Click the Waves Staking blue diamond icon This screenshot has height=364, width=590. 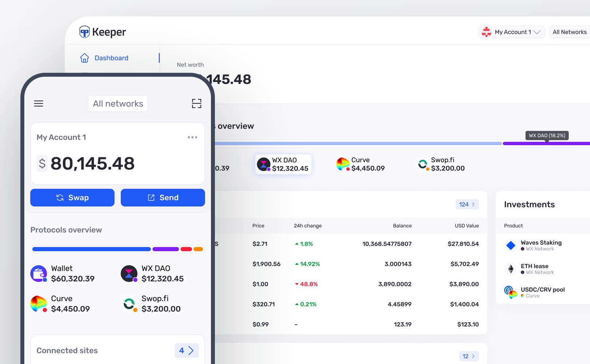(x=511, y=245)
